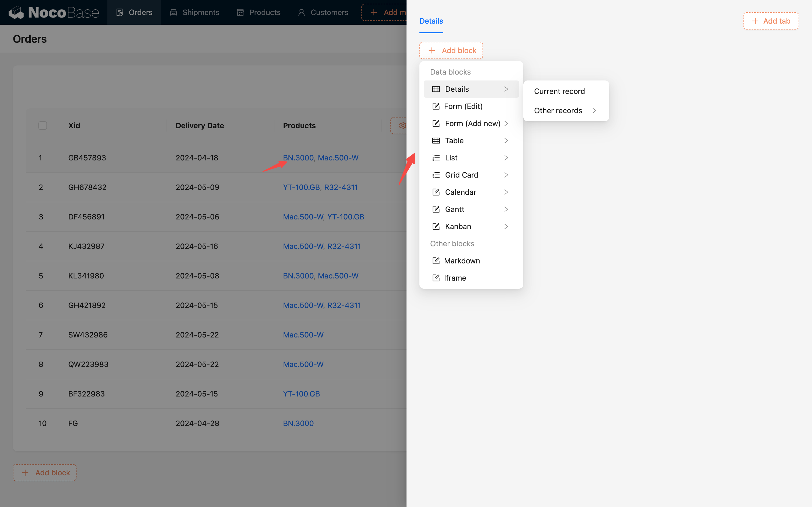Select Form (Edit) menu item
This screenshot has height=507, width=812.
(x=463, y=106)
